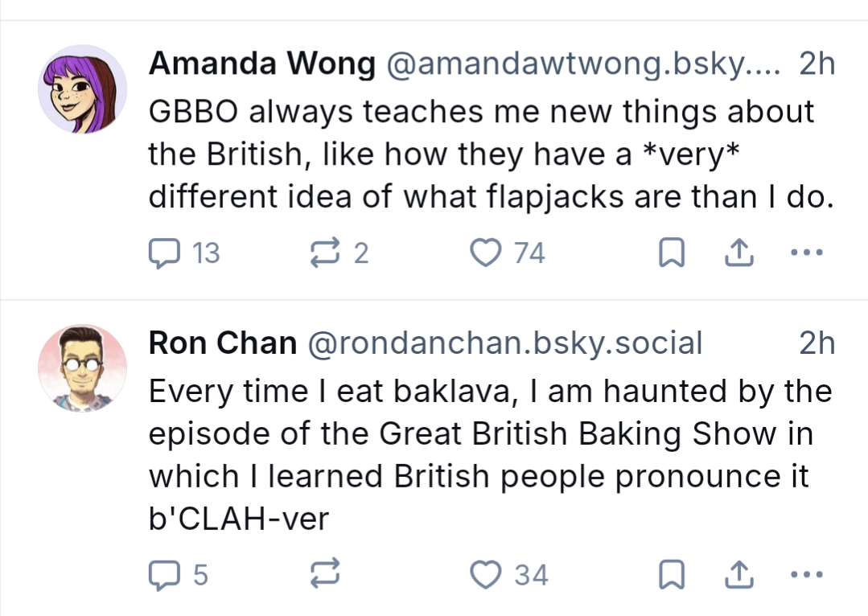Open the @rondanchan.bsky.social handle link
The width and height of the screenshot is (868, 616).
(505, 343)
